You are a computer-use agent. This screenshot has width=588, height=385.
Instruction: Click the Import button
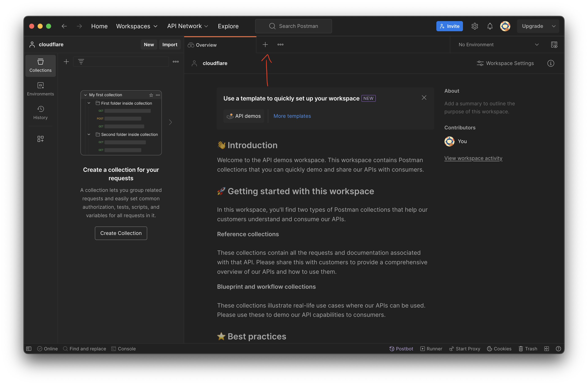[170, 45]
